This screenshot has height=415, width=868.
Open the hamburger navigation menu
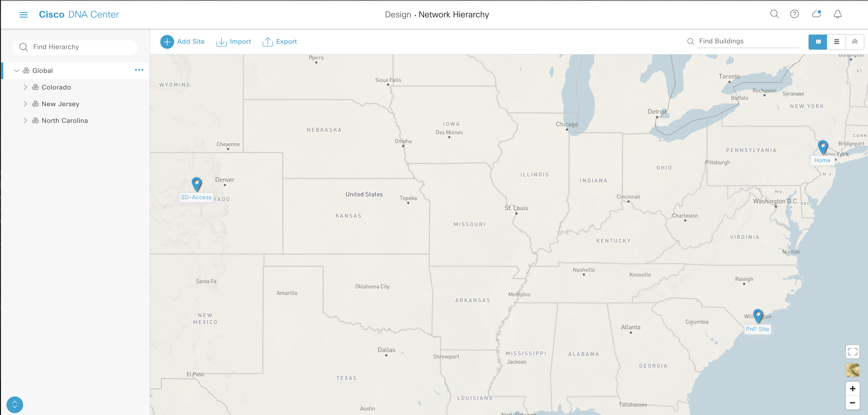[23, 15]
